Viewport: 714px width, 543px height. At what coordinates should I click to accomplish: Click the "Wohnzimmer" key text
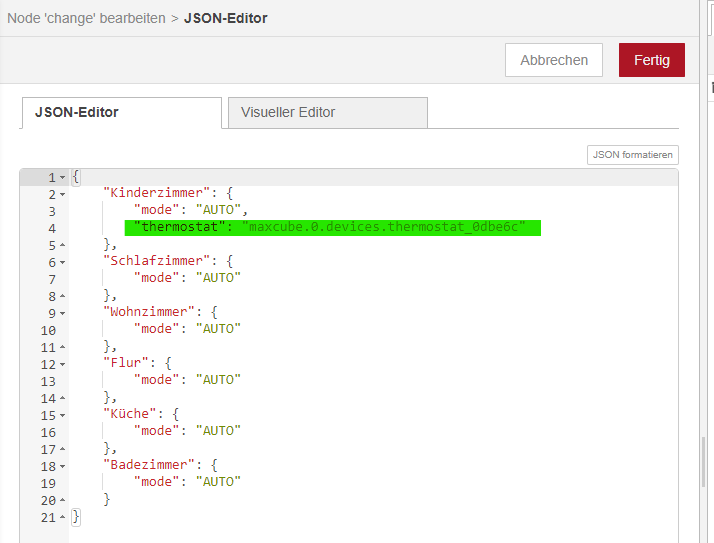click(x=149, y=312)
